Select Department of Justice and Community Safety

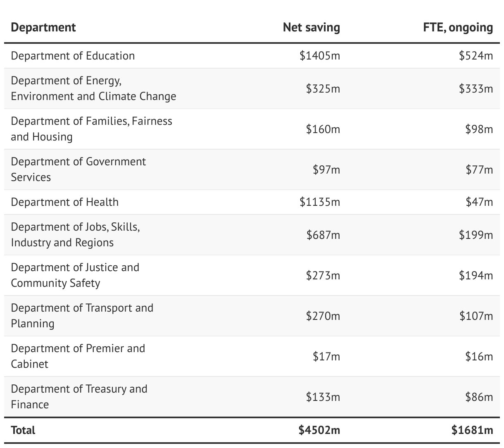(75, 275)
